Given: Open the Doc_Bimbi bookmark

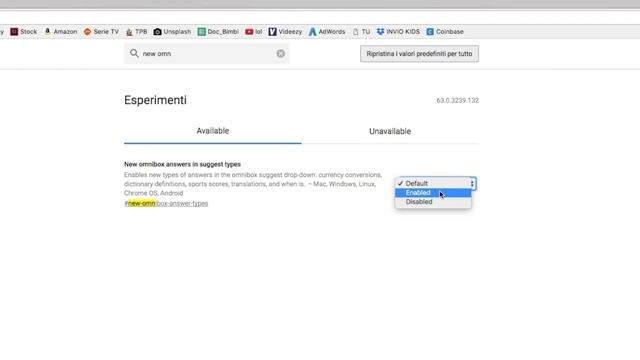Looking at the screenshot, I should 218,31.
